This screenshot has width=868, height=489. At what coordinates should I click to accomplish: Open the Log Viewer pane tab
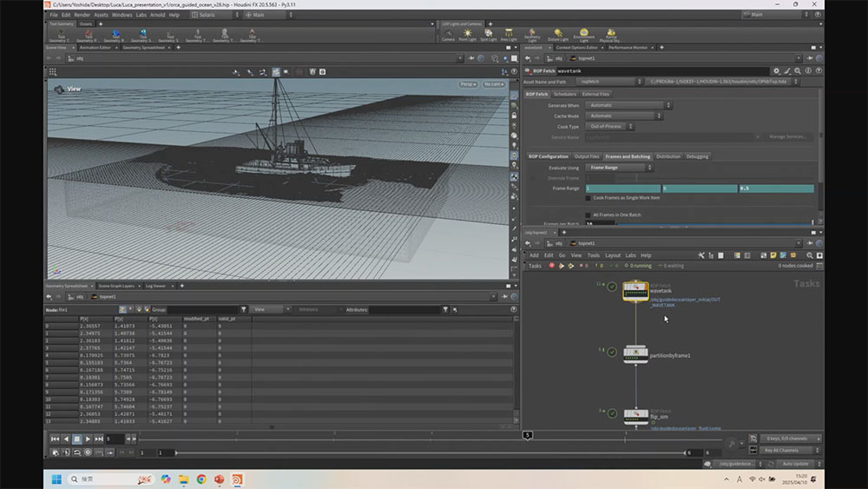click(x=155, y=286)
